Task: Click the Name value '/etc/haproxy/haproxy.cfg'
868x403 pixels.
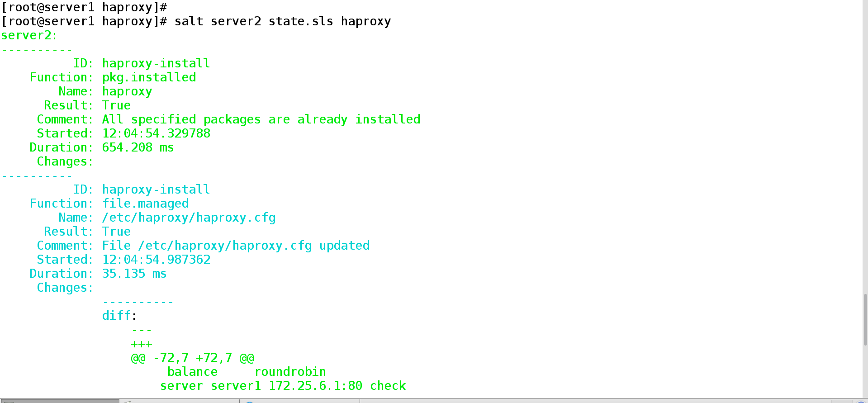Action: 189,218
